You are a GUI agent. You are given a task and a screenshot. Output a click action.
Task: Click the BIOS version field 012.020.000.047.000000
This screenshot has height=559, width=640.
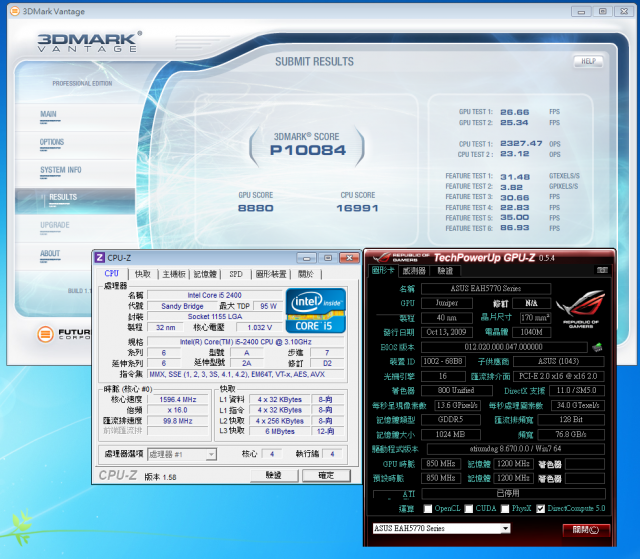[x=504, y=347]
